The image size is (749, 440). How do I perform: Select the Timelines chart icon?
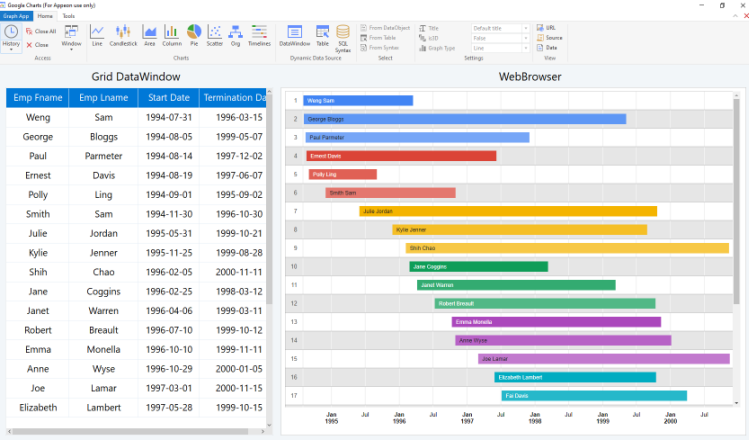259,36
